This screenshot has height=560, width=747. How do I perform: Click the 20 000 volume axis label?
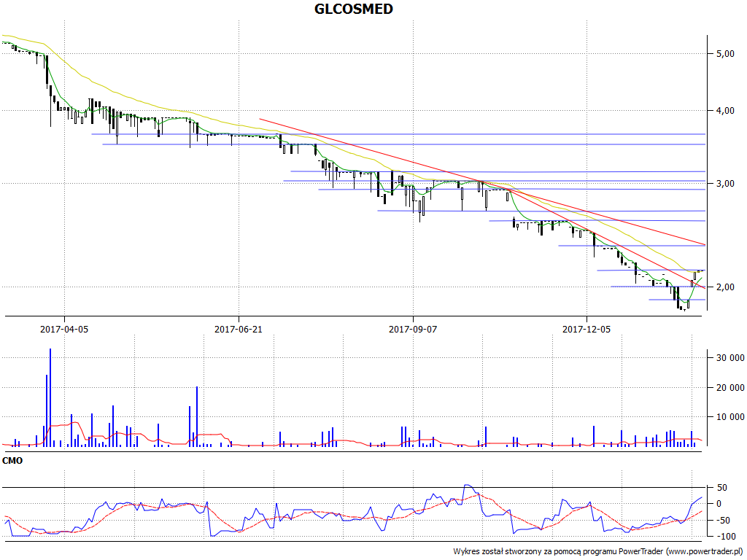click(x=730, y=388)
